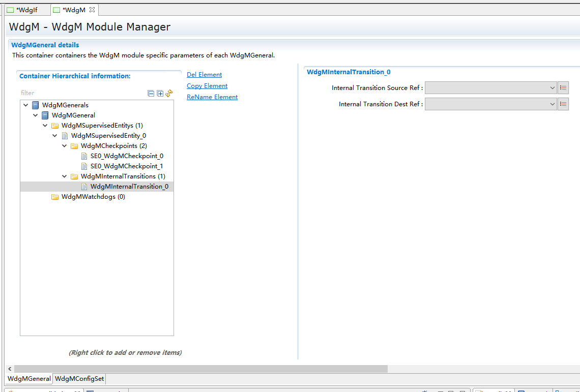This screenshot has height=392, width=580.
Task: Switch to the WdgMConfigSet bottom tab
Action: pos(79,378)
